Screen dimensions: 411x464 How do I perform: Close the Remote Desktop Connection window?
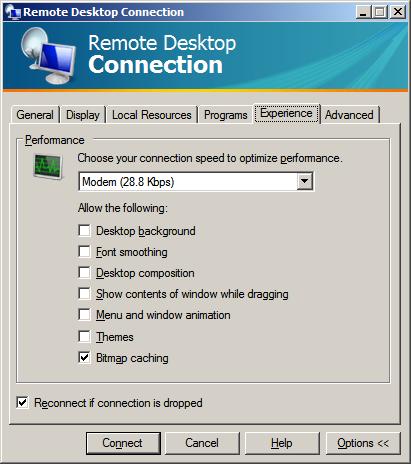398,12
